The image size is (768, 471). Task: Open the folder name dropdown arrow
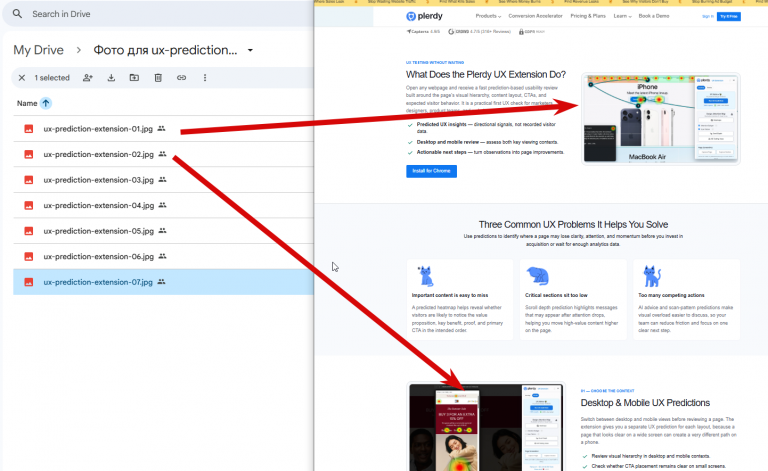point(250,50)
